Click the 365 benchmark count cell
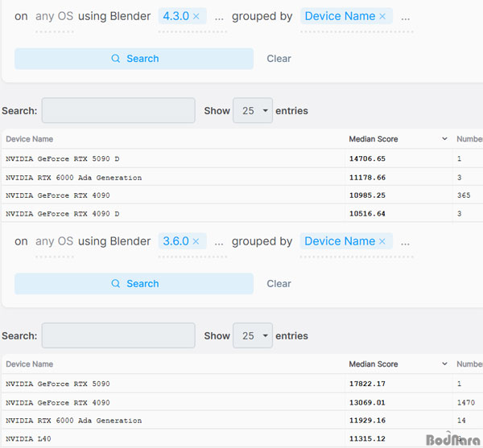483x448 pixels. [464, 195]
